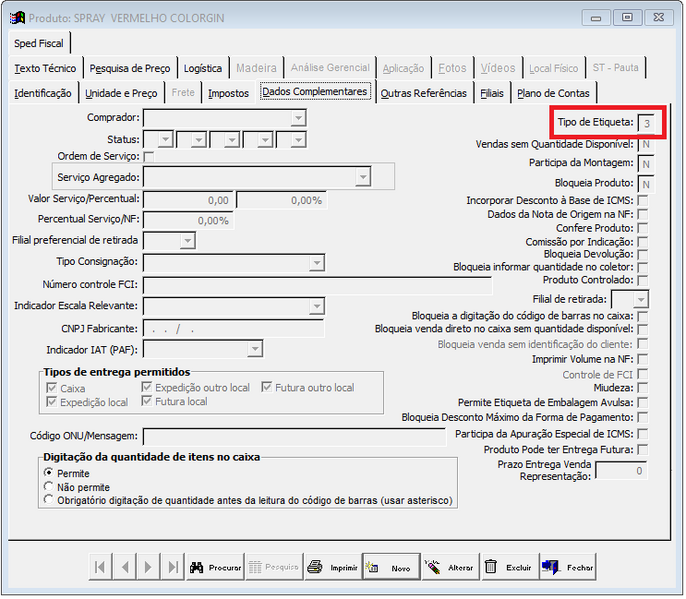Toggle Bloqueia informar quantidade no coletor
Image resolution: width=686 pixels, height=599 pixels.
pyautogui.click(x=643, y=268)
